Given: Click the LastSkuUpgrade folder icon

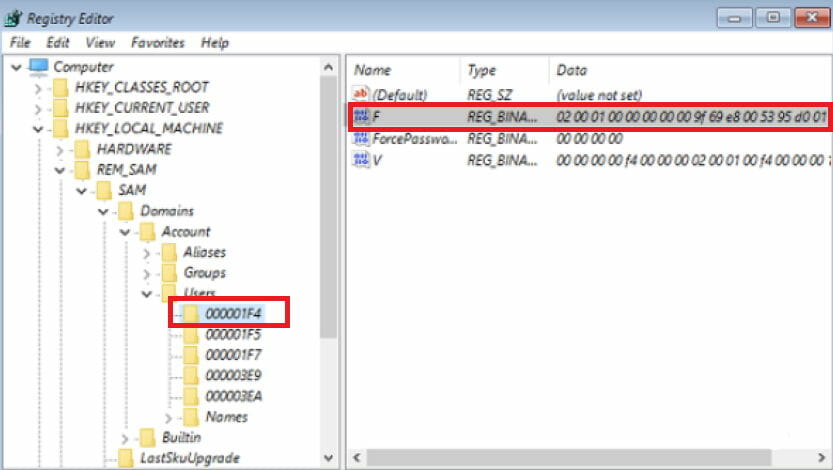Looking at the screenshot, I should click(126, 459).
